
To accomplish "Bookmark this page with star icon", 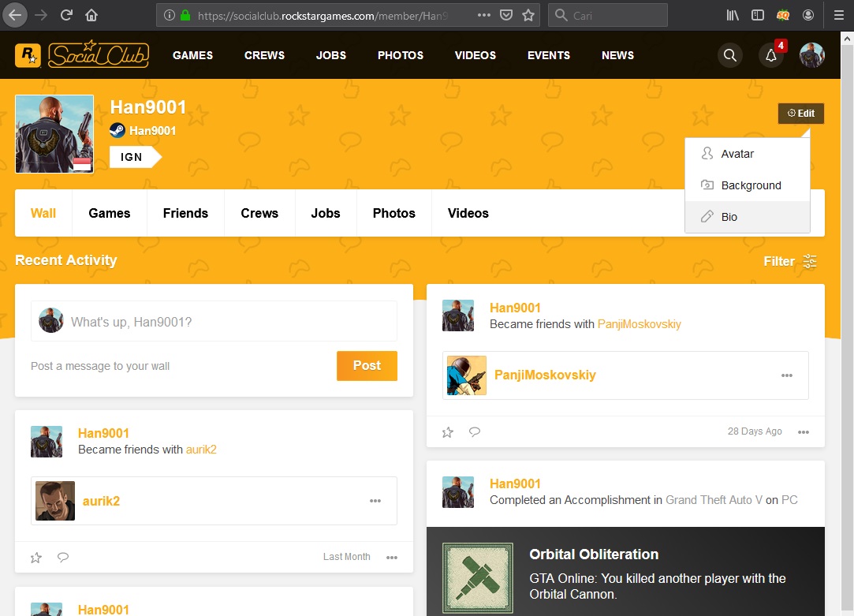I will 528,15.
